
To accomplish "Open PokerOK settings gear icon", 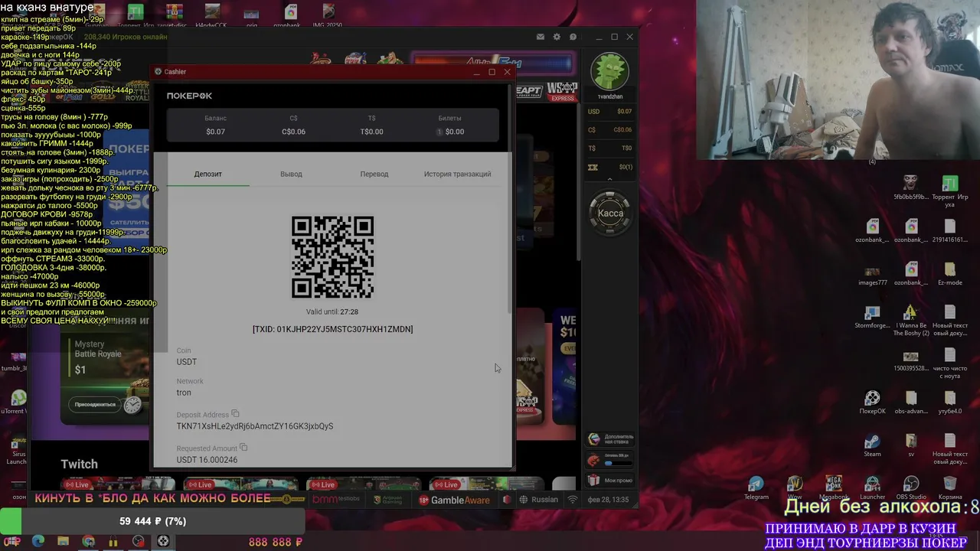I will 557,37.
